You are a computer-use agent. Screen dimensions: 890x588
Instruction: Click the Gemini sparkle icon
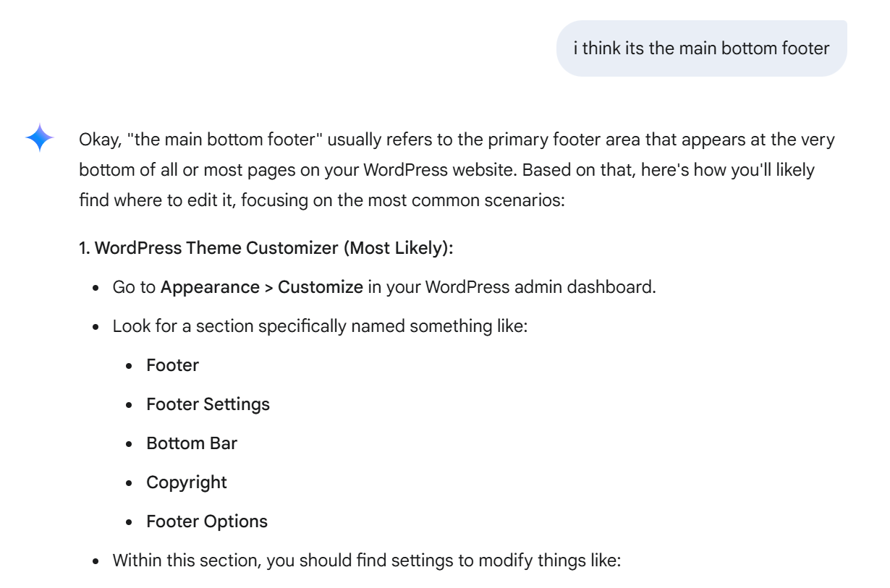click(39, 137)
